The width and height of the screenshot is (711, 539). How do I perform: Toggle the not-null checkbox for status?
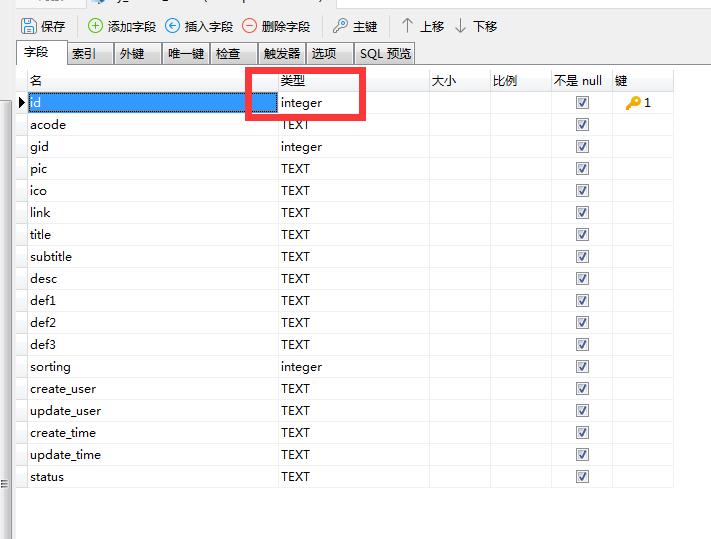pos(582,477)
